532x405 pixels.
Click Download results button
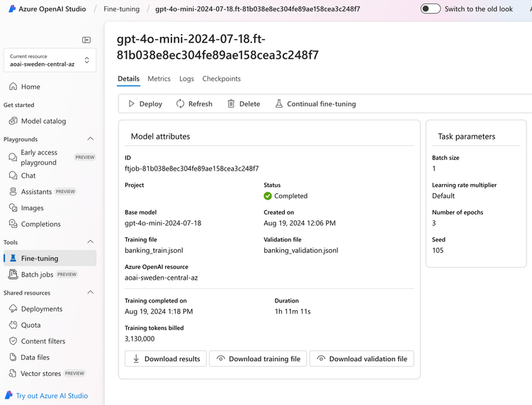pos(166,359)
